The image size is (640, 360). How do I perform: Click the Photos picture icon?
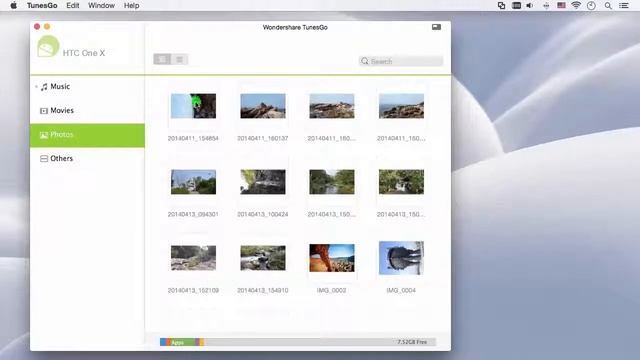pos(44,135)
